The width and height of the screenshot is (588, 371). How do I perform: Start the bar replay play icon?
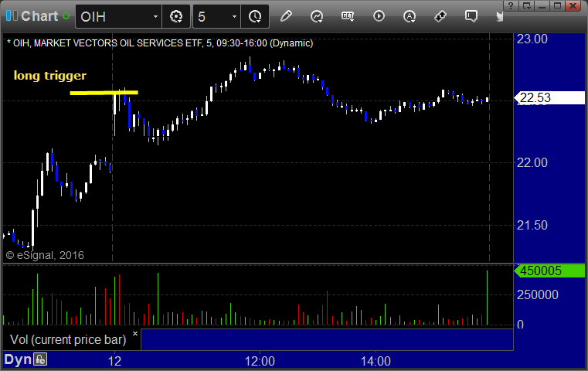pos(379,16)
